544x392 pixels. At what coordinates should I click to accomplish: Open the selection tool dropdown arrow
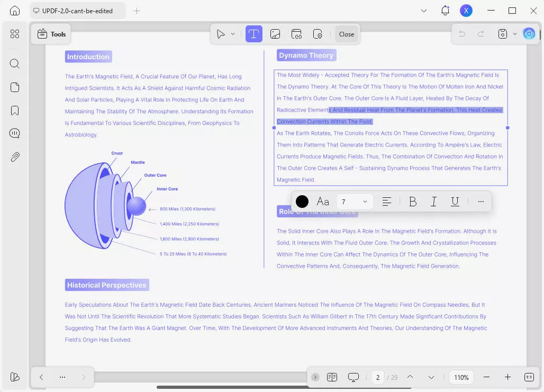[x=232, y=34]
